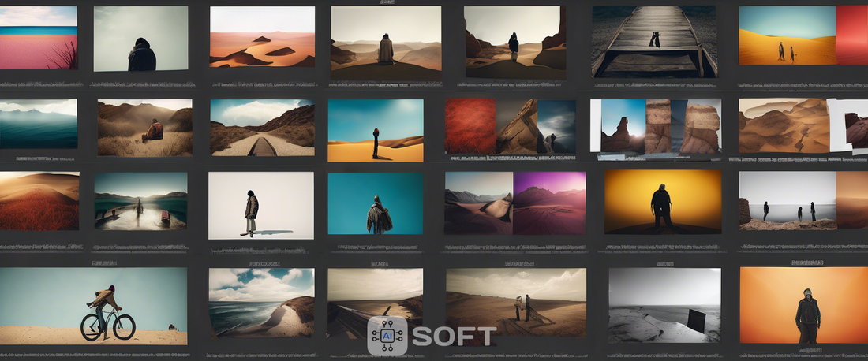
Task: Select the black and white landscape image
Action: tap(664, 306)
